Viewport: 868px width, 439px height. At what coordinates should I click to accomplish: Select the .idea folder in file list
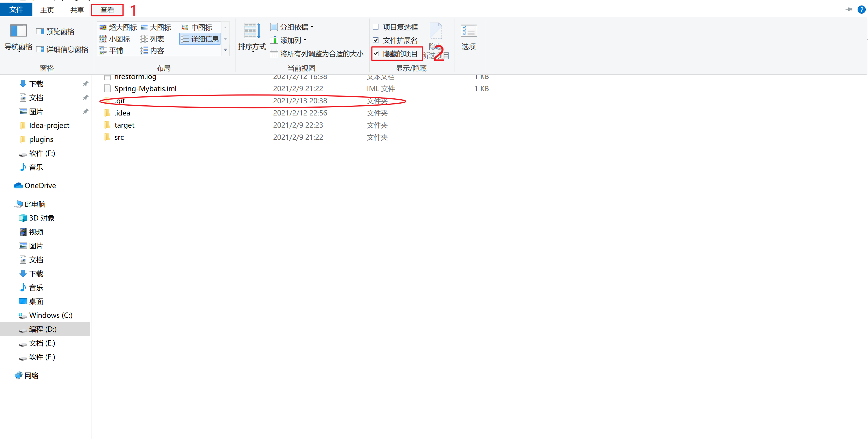click(x=122, y=113)
